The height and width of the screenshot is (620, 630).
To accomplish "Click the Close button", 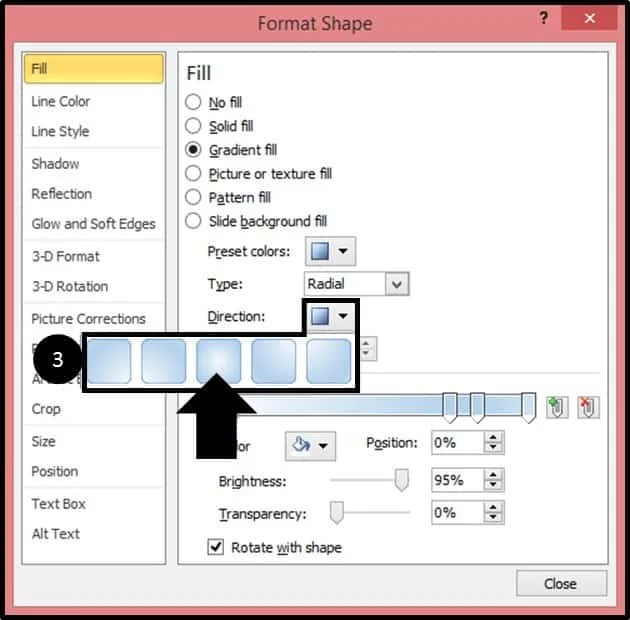I will coord(561,583).
